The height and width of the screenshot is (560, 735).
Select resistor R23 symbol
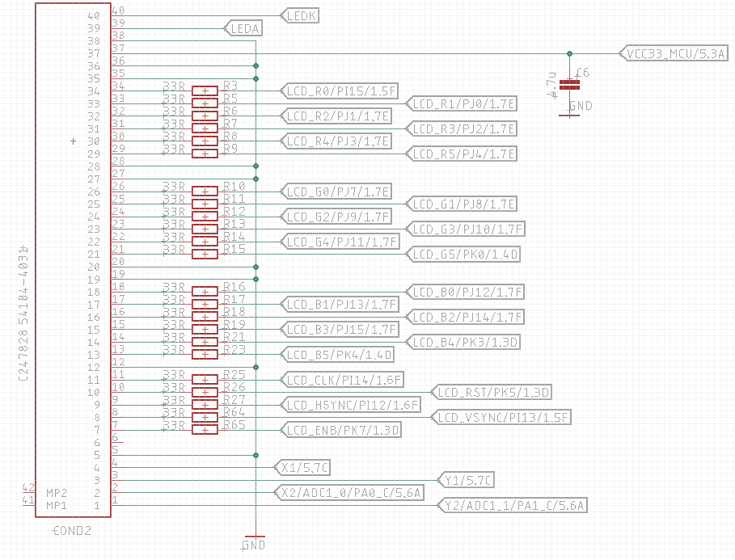(205, 355)
